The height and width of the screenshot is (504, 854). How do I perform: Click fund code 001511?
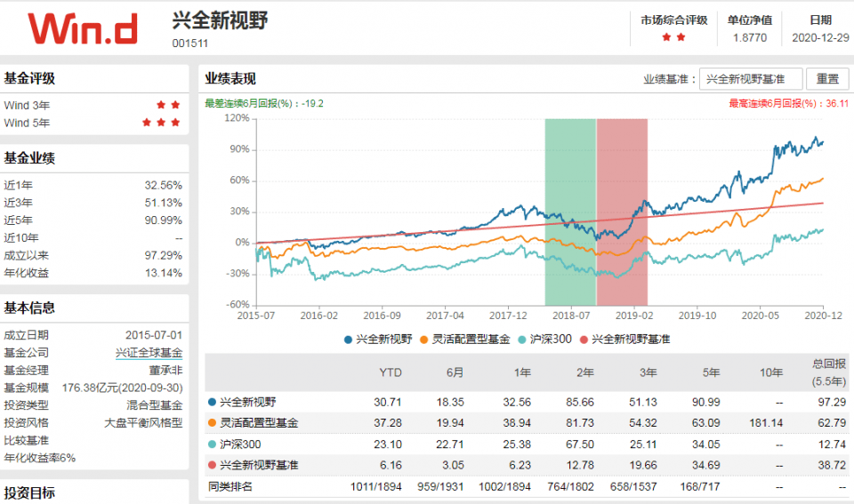tap(190, 44)
